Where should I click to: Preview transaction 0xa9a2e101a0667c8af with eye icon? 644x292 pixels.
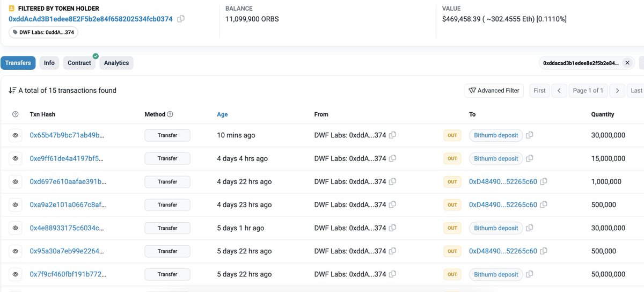pyautogui.click(x=16, y=205)
